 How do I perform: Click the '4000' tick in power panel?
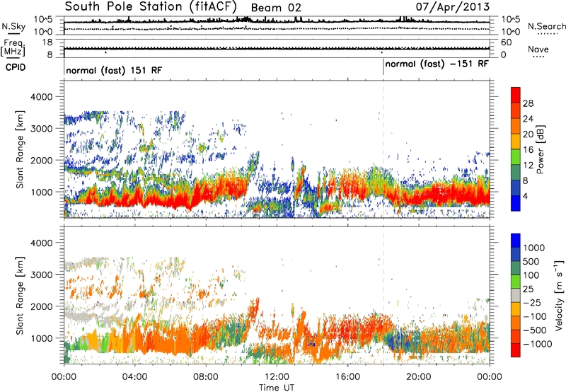coord(41,97)
